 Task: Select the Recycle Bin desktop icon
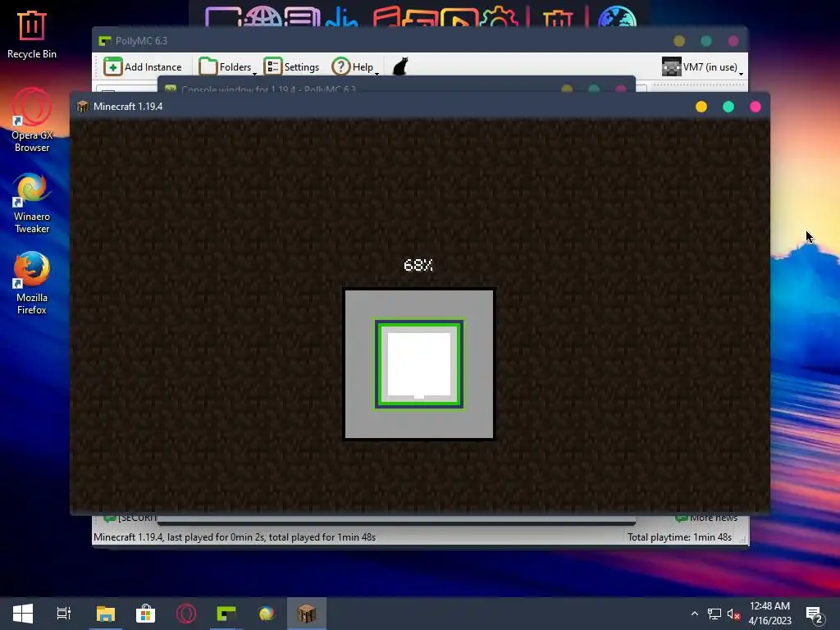pos(32,34)
